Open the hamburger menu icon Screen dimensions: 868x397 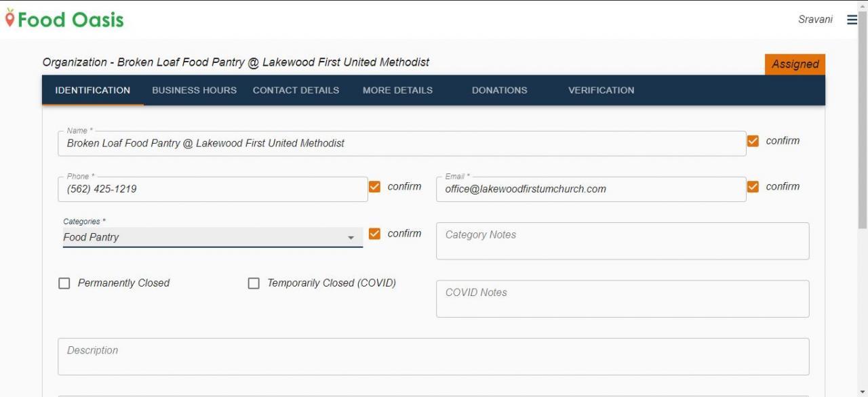[852, 20]
